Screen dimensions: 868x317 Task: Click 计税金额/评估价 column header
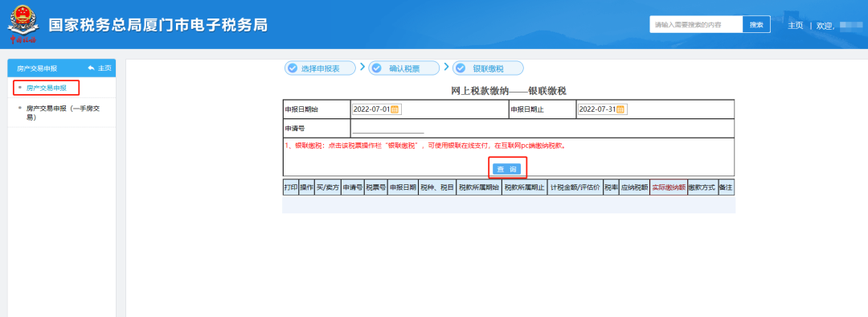(575, 187)
